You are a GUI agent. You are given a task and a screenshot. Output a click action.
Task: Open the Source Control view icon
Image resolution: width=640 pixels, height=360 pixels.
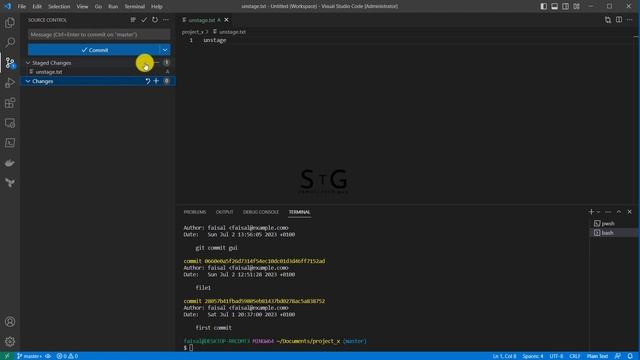tap(10, 62)
